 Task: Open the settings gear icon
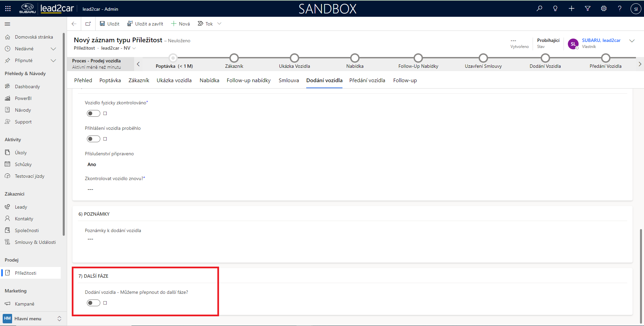click(x=604, y=9)
